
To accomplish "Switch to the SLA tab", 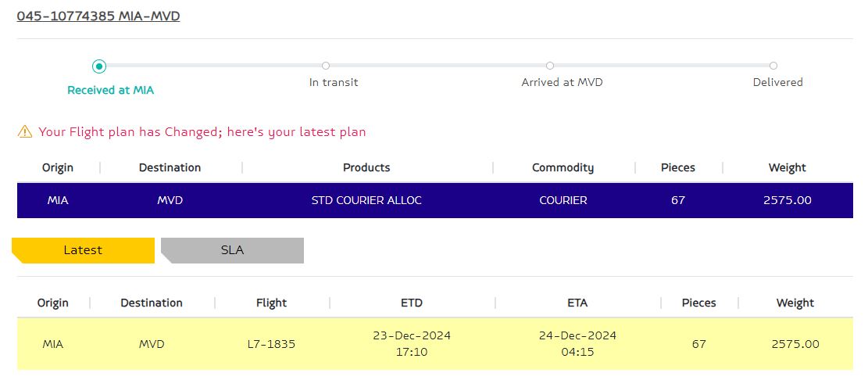I will point(233,250).
